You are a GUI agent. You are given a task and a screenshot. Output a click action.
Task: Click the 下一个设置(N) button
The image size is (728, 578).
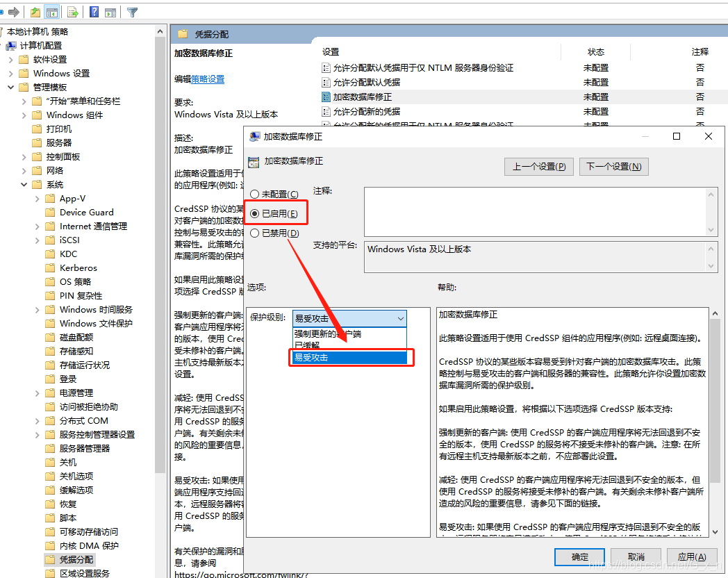click(x=613, y=166)
